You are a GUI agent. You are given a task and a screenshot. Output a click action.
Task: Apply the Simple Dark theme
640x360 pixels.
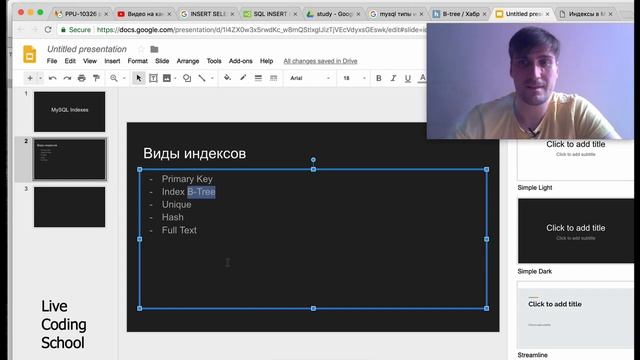click(x=576, y=231)
